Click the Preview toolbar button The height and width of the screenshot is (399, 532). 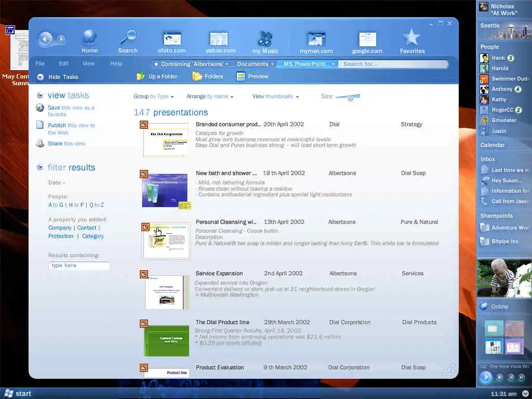[x=252, y=76]
